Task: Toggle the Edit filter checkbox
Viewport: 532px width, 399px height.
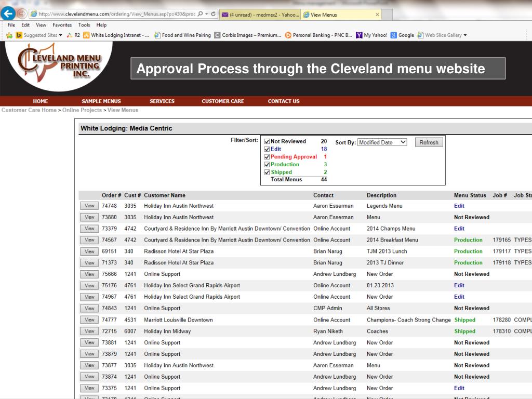Action: point(267,149)
